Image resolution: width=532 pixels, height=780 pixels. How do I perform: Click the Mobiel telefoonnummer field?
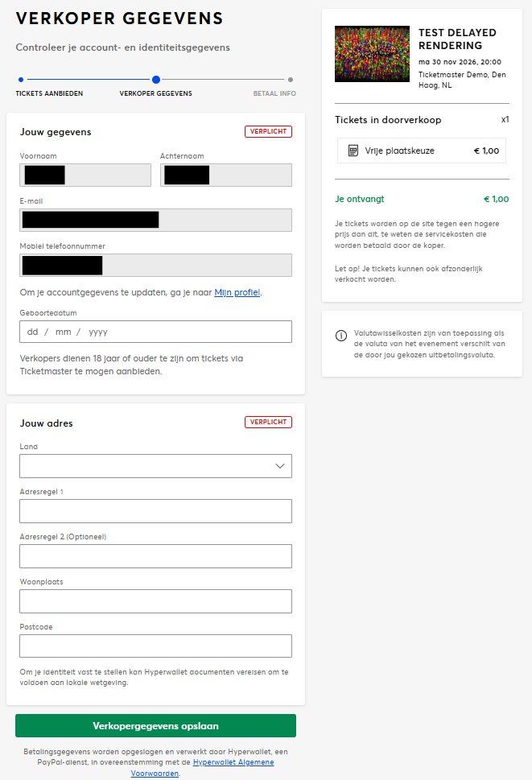[155, 266]
